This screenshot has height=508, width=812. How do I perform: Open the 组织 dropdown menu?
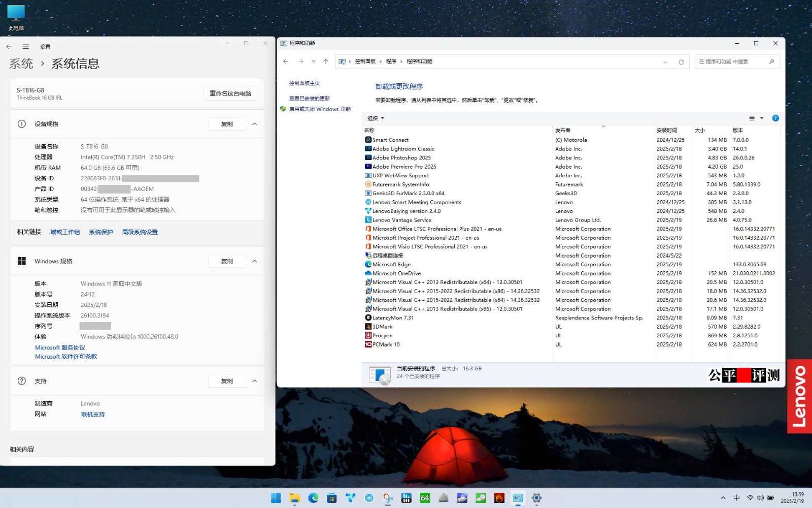point(376,118)
